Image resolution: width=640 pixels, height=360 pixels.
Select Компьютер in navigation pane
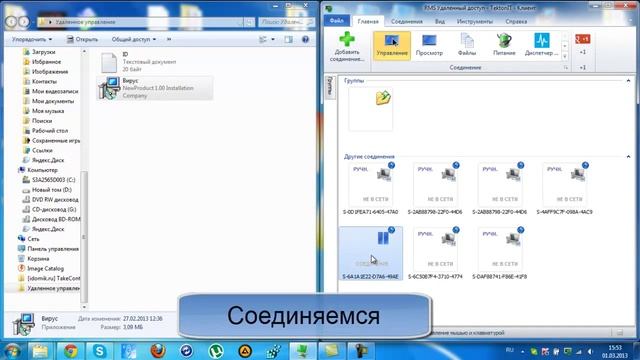coord(38,170)
